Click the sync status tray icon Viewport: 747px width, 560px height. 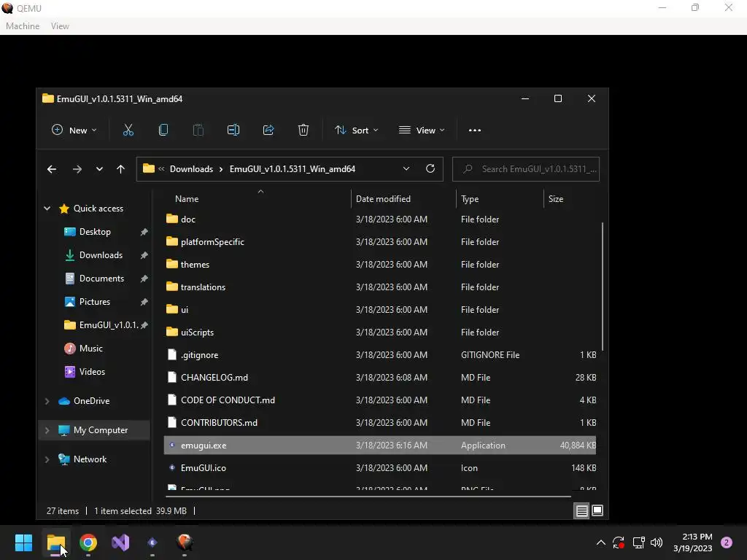coord(619,542)
